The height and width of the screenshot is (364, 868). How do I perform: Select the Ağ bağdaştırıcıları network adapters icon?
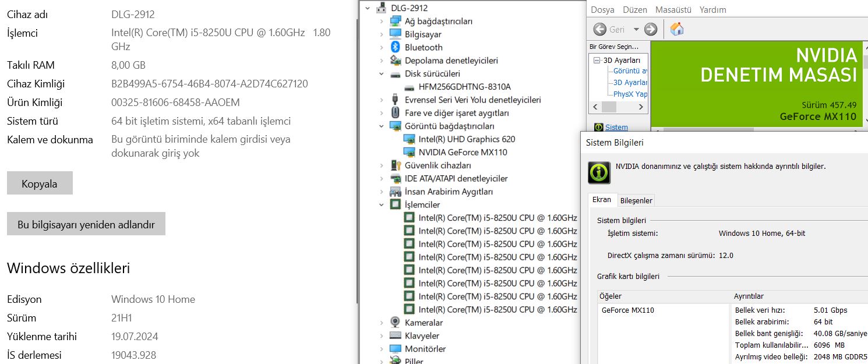tap(396, 21)
